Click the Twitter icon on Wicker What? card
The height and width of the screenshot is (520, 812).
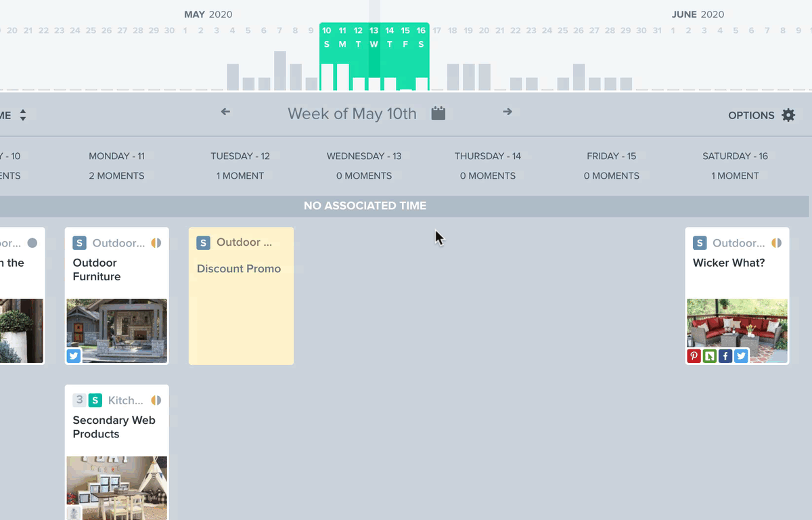pyautogui.click(x=742, y=355)
